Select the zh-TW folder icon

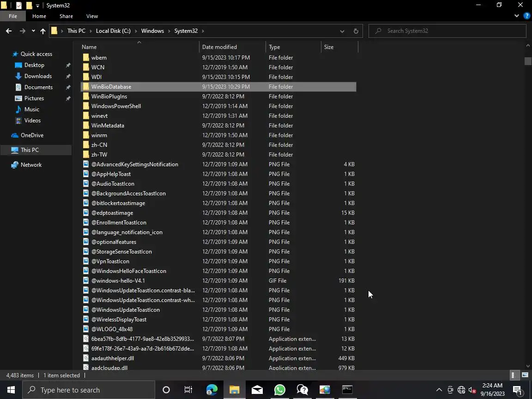point(86,155)
